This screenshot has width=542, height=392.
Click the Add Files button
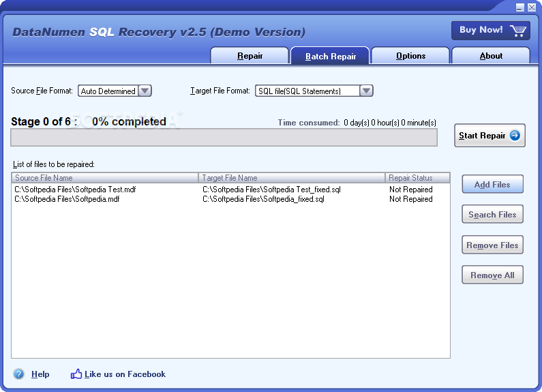[492, 184]
